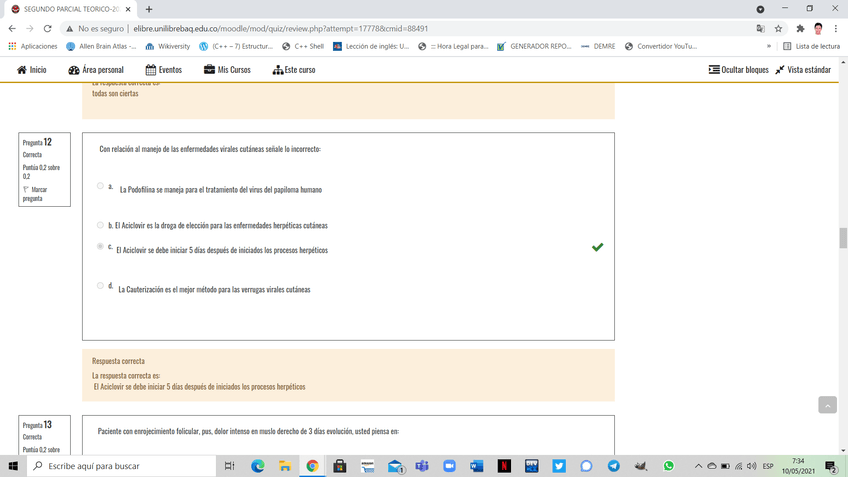Open the DEMRE bookmark
Image resolution: width=848 pixels, height=477 pixels.
tap(598, 47)
